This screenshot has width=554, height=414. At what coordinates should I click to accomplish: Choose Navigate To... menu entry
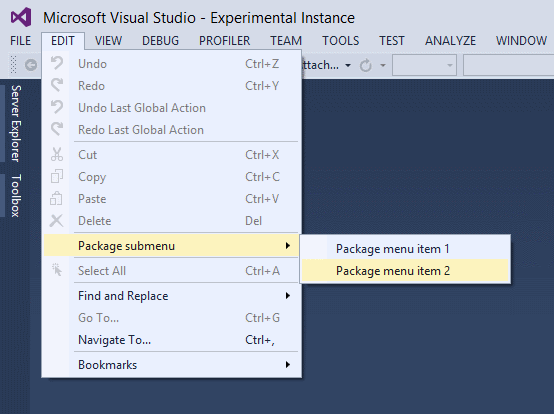tap(171, 339)
